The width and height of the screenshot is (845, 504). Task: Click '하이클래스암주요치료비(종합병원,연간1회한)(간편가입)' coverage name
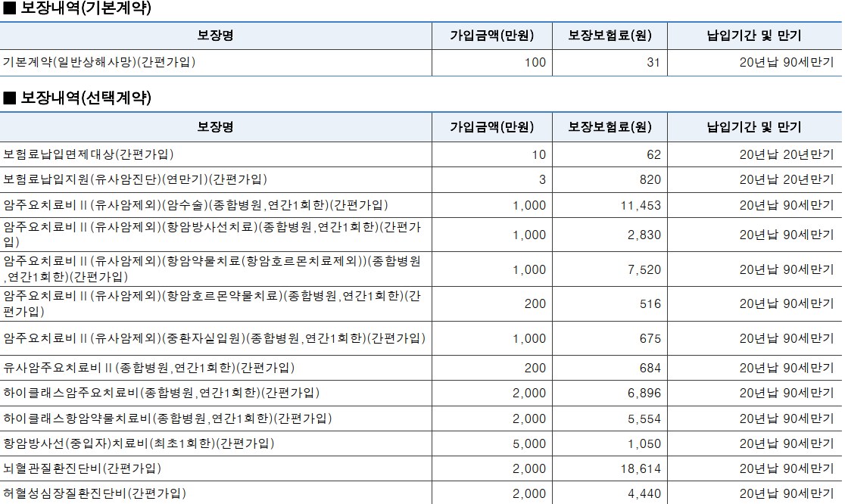pos(161,393)
